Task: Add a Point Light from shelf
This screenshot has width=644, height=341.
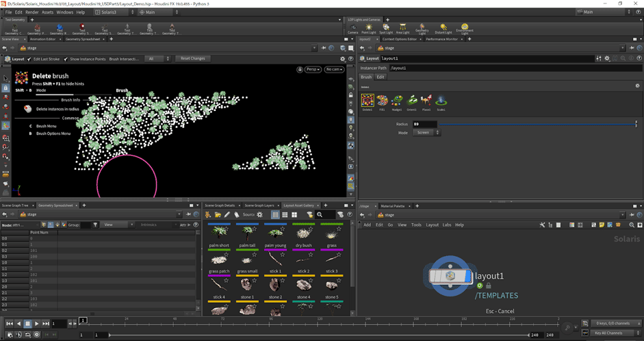Action: 368,27
